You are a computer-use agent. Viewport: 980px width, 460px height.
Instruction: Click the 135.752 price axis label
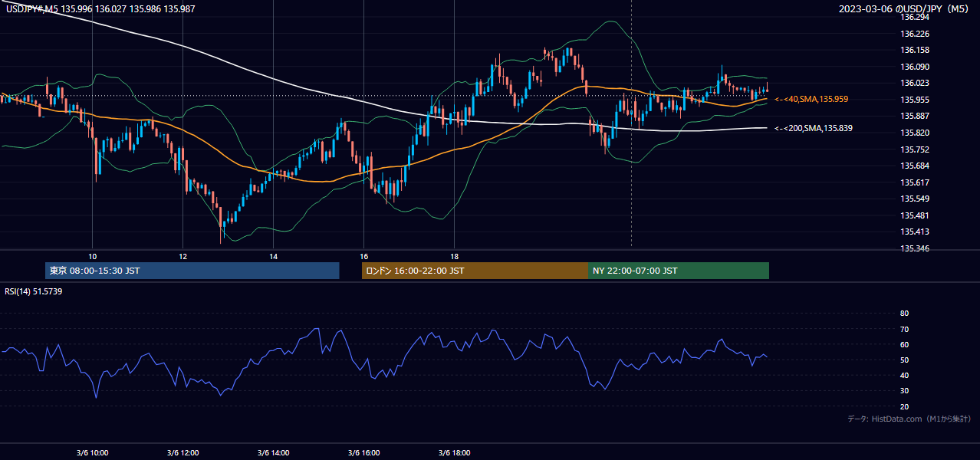(914, 149)
